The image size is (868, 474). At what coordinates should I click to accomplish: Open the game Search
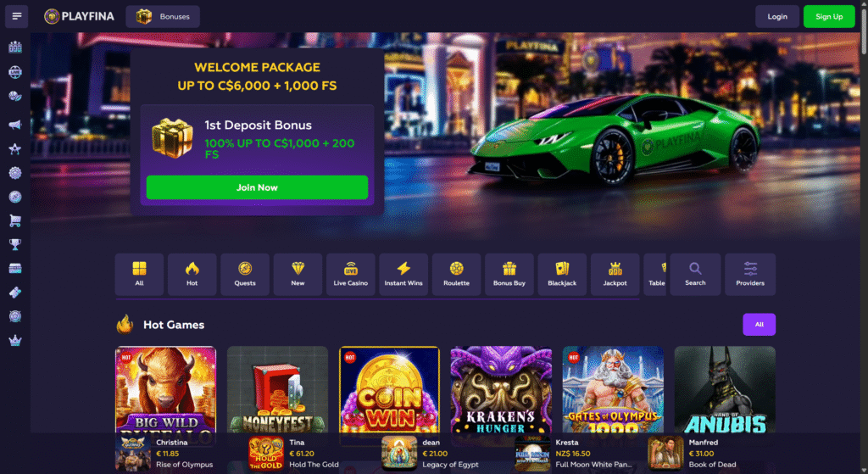[x=695, y=274]
